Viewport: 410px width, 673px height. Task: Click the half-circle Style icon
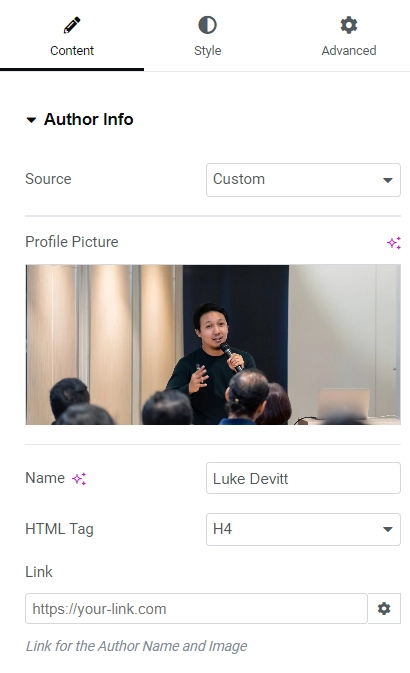point(207,25)
